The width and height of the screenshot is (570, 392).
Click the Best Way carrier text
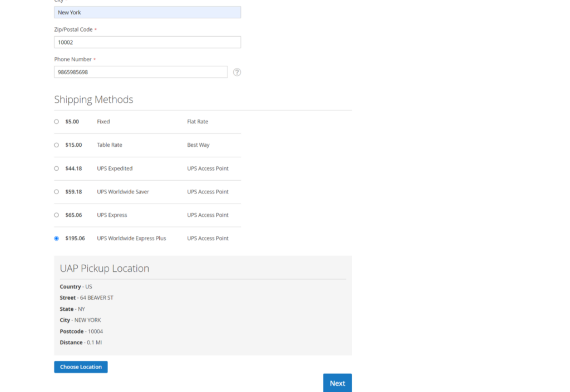point(198,145)
